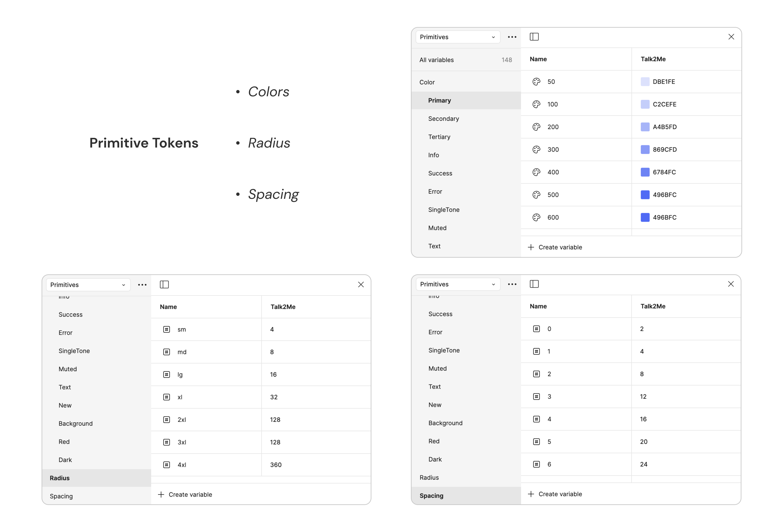Click Talk2Me column header in Spacing panel
783x532 pixels.
coord(652,306)
